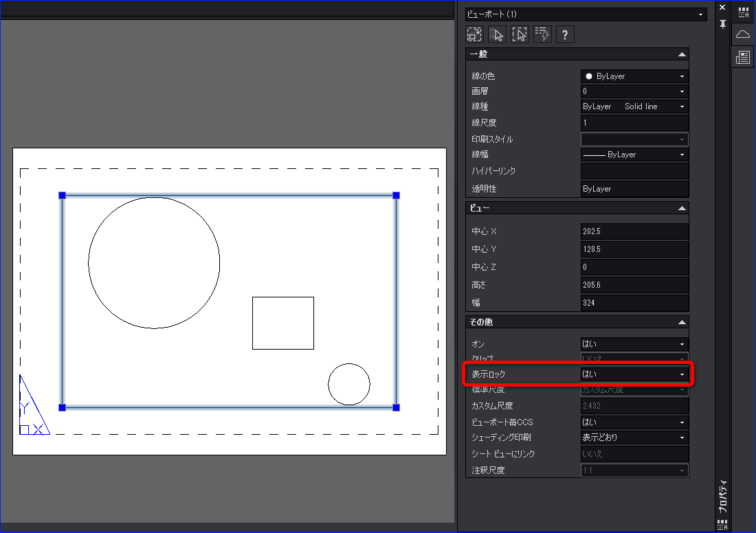Click the 中心 X value field 202.5
Image resolution: width=756 pixels, height=533 pixels.
point(634,231)
